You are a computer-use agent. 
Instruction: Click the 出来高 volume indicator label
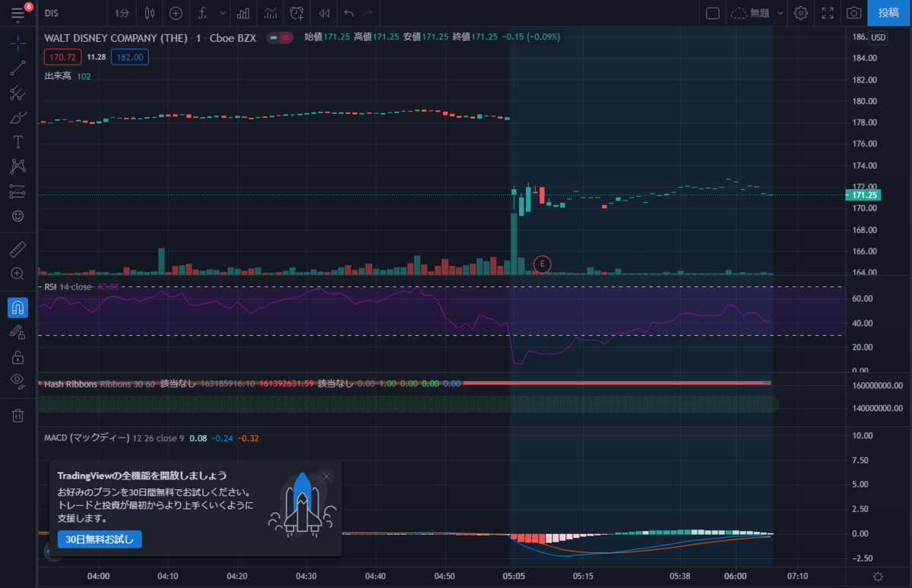click(x=57, y=76)
